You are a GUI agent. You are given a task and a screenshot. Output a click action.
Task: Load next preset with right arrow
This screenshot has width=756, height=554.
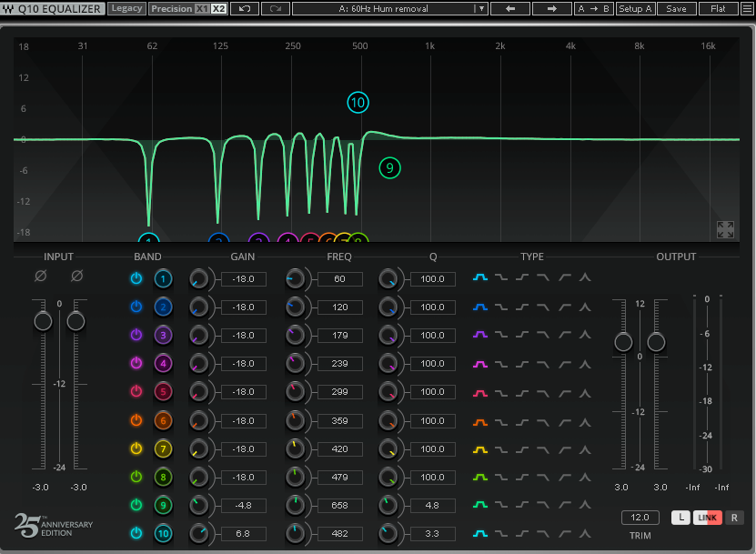[x=552, y=9]
